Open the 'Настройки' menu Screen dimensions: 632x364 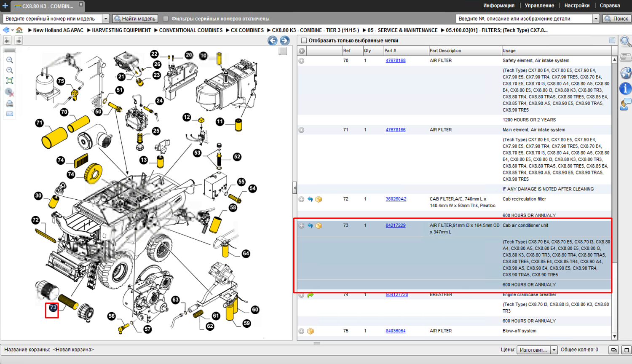(x=577, y=5)
